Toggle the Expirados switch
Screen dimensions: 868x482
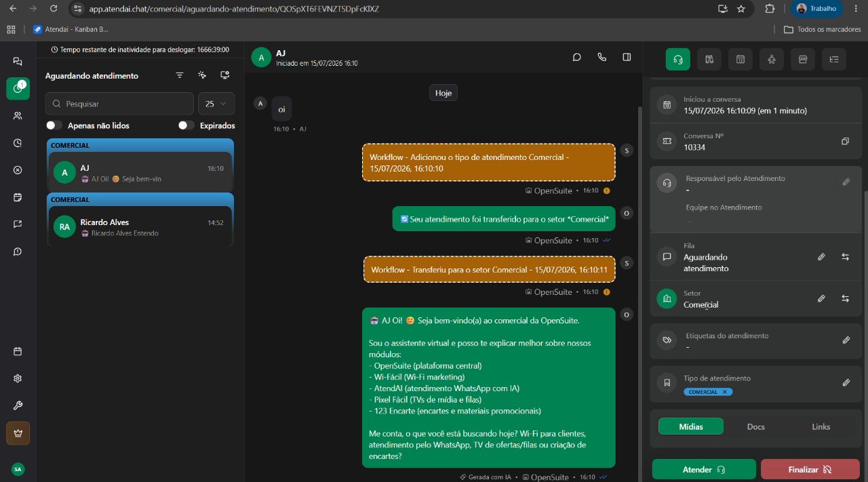(x=186, y=125)
